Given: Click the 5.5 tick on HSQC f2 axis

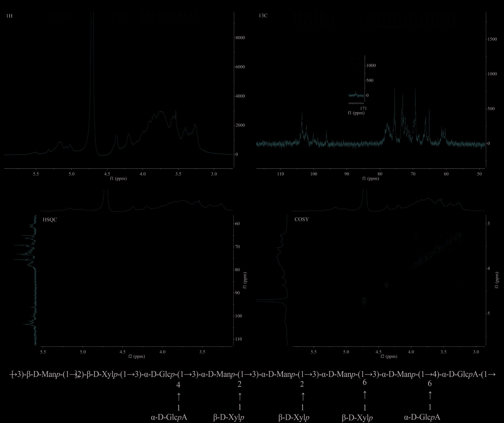Looking at the screenshot, I should [43, 352].
